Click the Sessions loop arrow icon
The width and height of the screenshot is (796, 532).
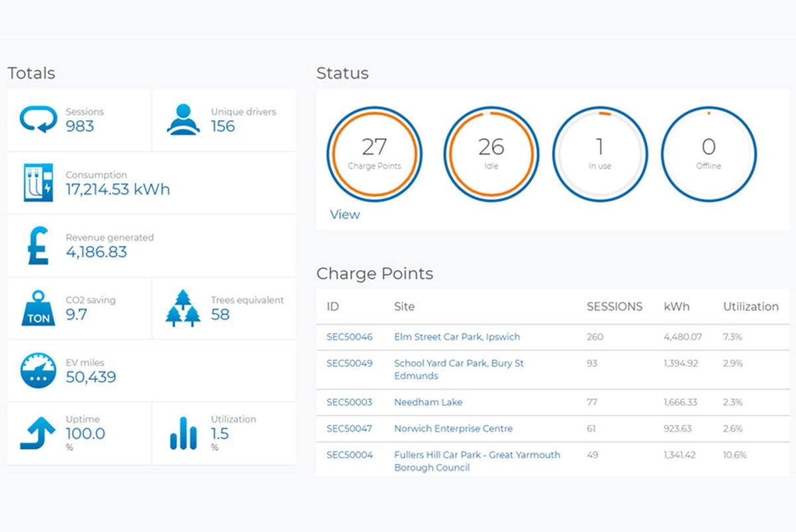tap(38, 120)
